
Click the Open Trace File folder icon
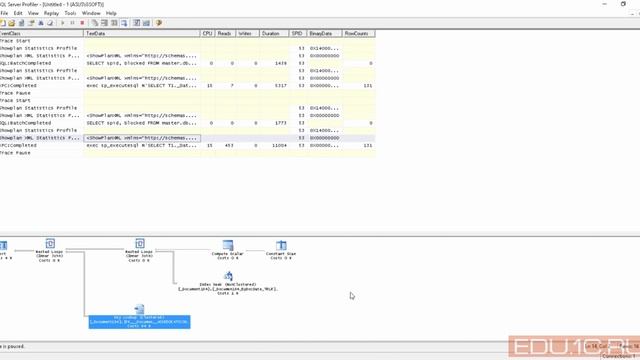11,23
